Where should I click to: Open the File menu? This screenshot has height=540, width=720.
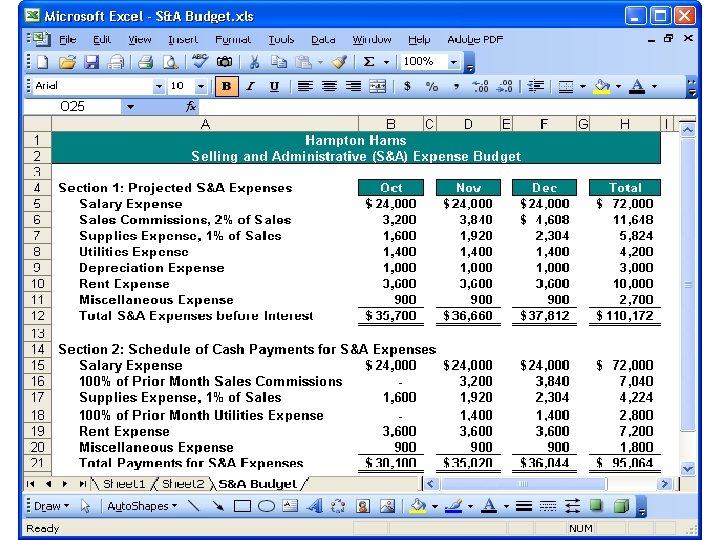[x=68, y=39]
